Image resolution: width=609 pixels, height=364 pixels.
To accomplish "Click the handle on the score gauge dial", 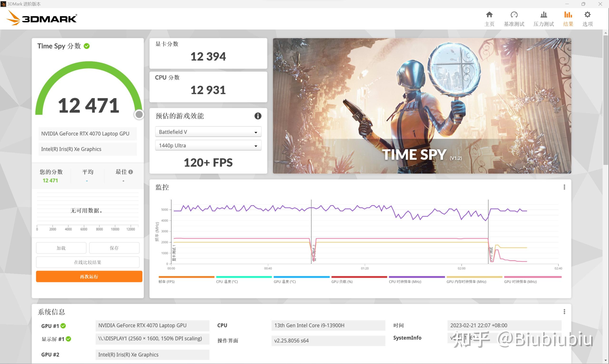I will [x=139, y=114].
